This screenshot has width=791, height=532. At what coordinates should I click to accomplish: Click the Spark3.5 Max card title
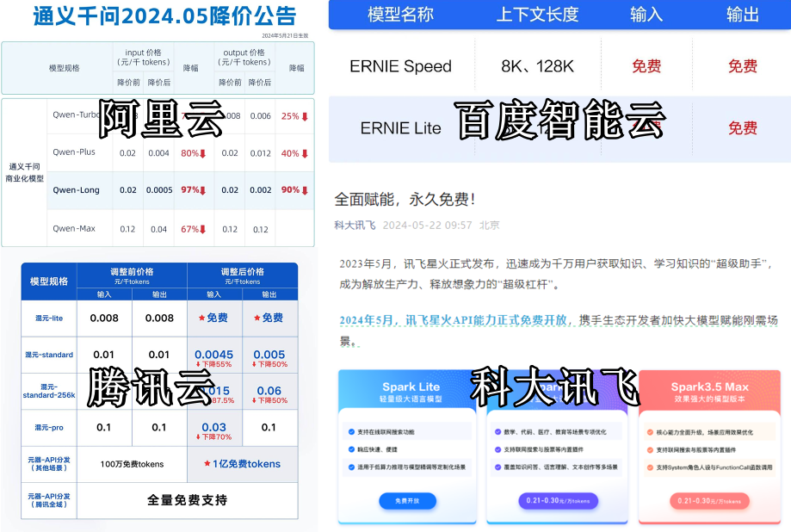711,387
